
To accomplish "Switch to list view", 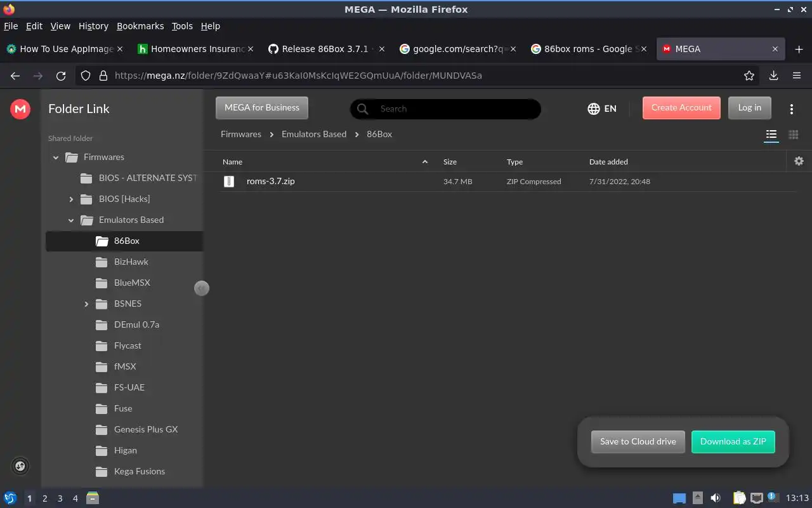I will 771,135.
